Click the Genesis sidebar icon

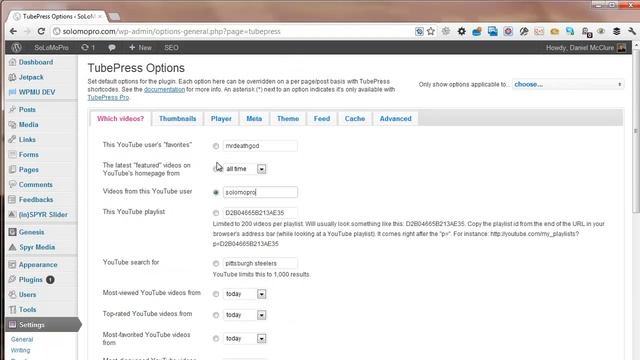[12, 232]
